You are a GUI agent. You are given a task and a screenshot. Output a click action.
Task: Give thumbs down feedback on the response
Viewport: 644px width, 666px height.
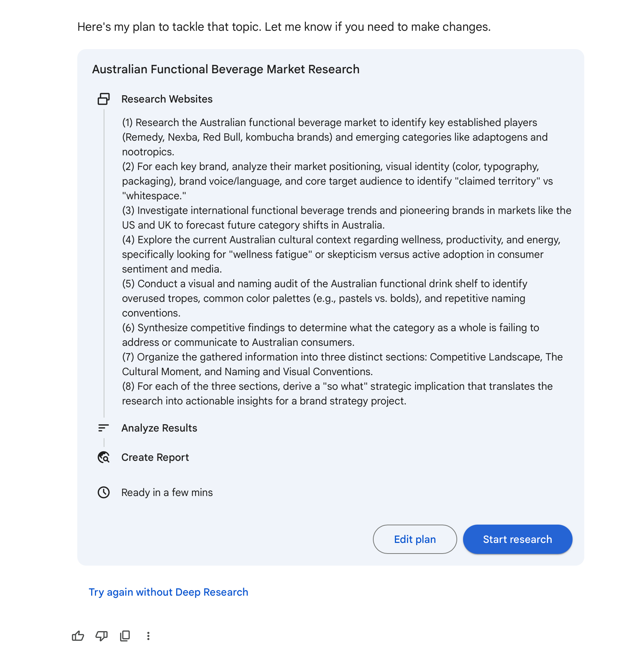click(x=101, y=636)
